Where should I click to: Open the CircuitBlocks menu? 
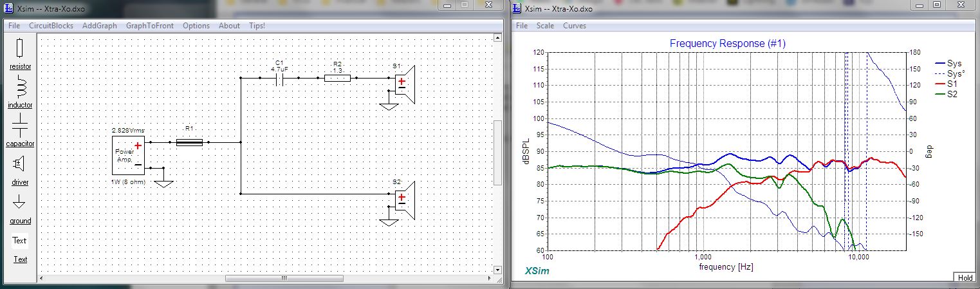[x=50, y=26]
